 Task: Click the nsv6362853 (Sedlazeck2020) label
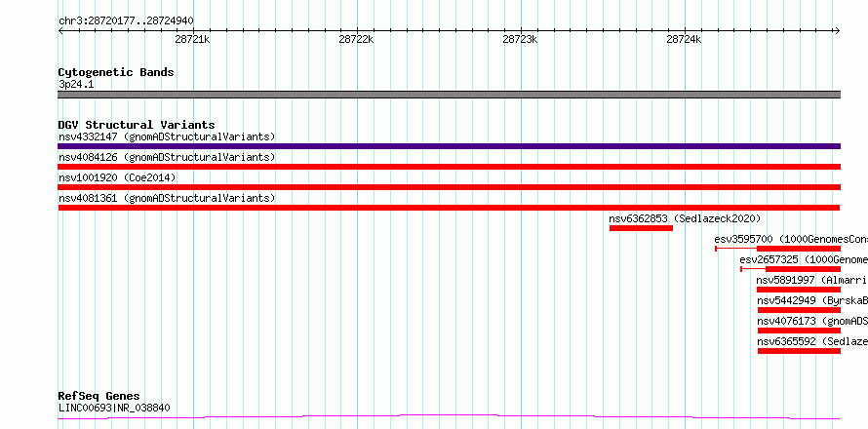pyautogui.click(x=685, y=218)
